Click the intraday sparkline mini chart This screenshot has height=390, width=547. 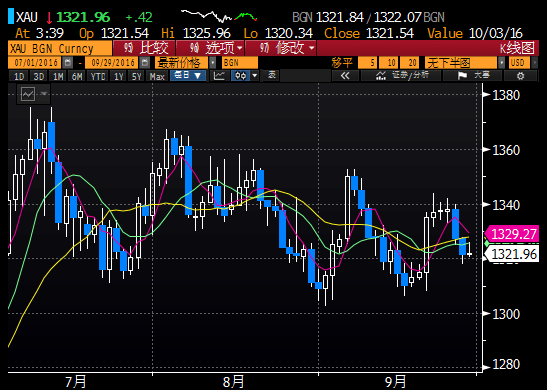(219, 16)
